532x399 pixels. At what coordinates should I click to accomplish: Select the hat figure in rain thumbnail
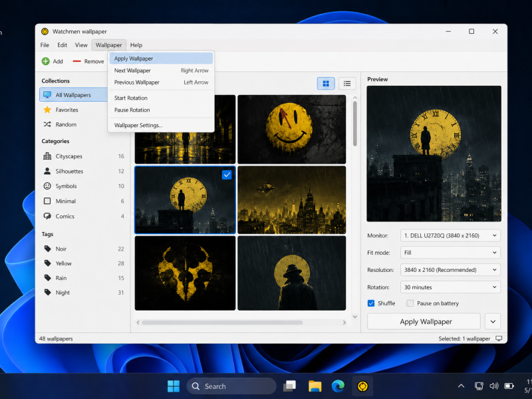tap(292, 273)
